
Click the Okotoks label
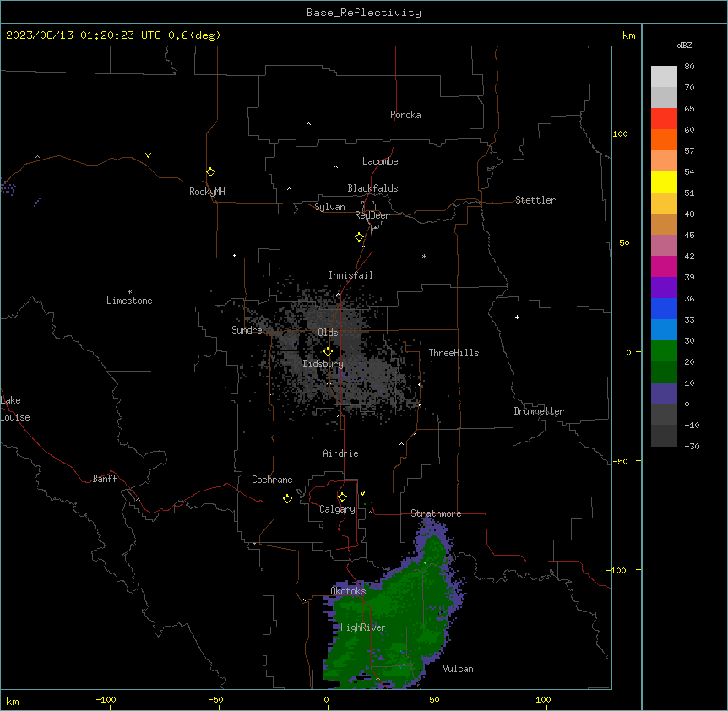tap(348, 591)
